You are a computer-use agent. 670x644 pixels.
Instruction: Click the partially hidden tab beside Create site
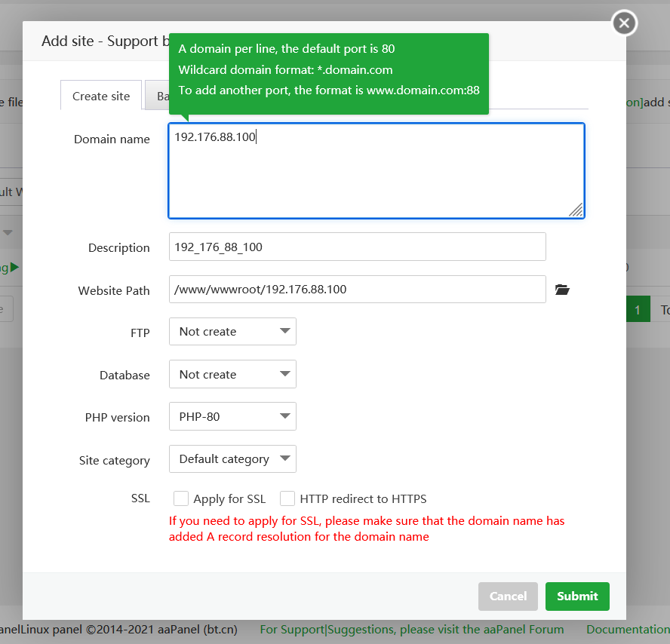pyautogui.click(x=157, y=97)
